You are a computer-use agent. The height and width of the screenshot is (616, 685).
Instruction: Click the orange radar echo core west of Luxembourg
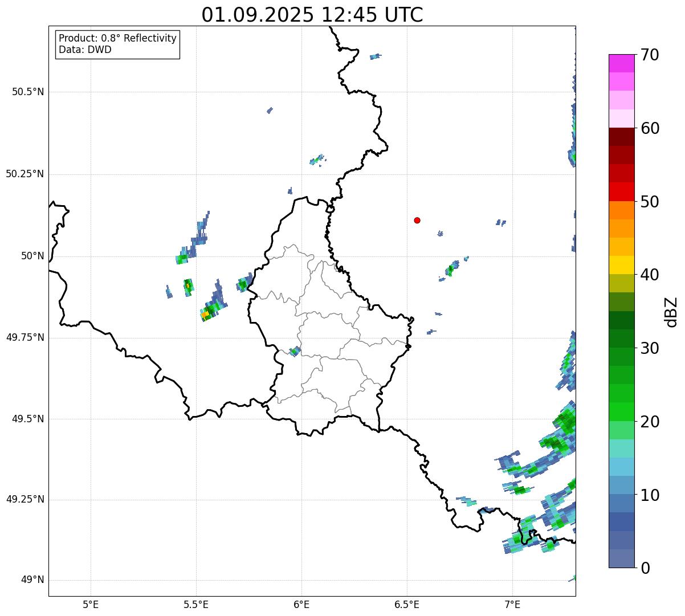[205, 314]
